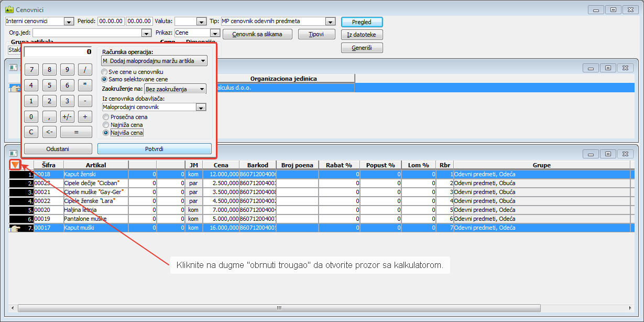Select "Sve cene u cenovniku" radio option

click(x=105, y=71)
